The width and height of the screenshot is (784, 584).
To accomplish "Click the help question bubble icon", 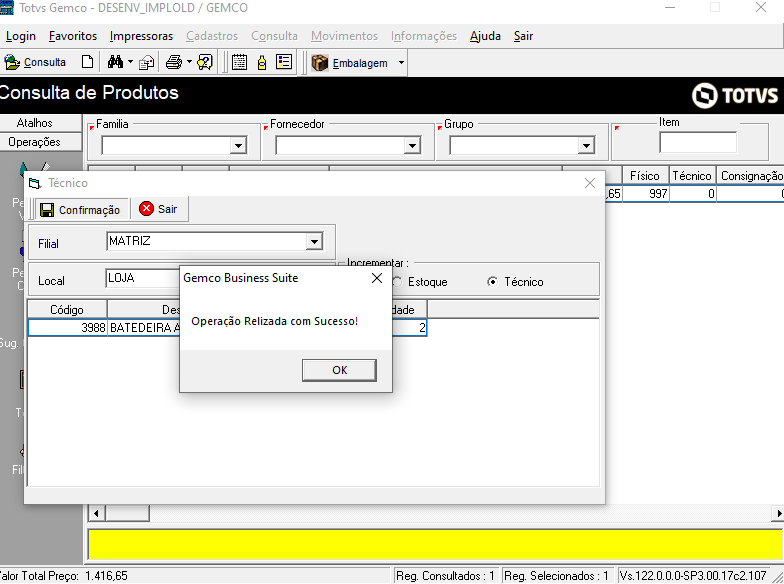I will coord(205,62).
